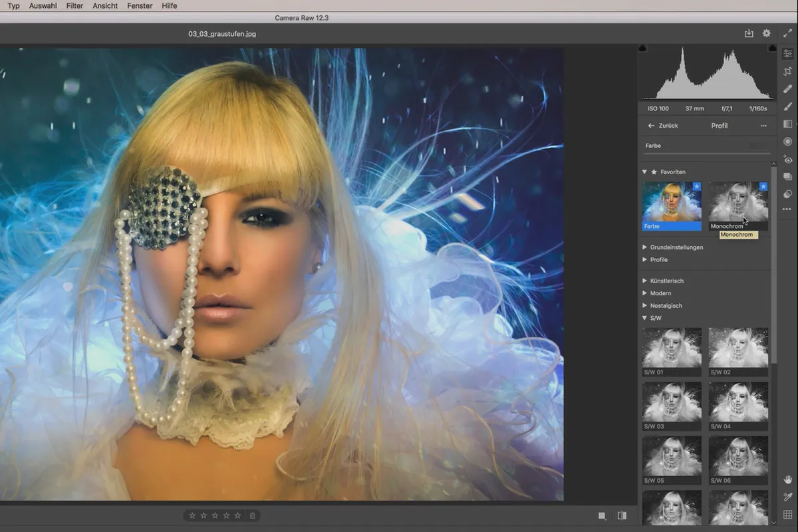Open the Snapshots panel icon

point(788,177)
